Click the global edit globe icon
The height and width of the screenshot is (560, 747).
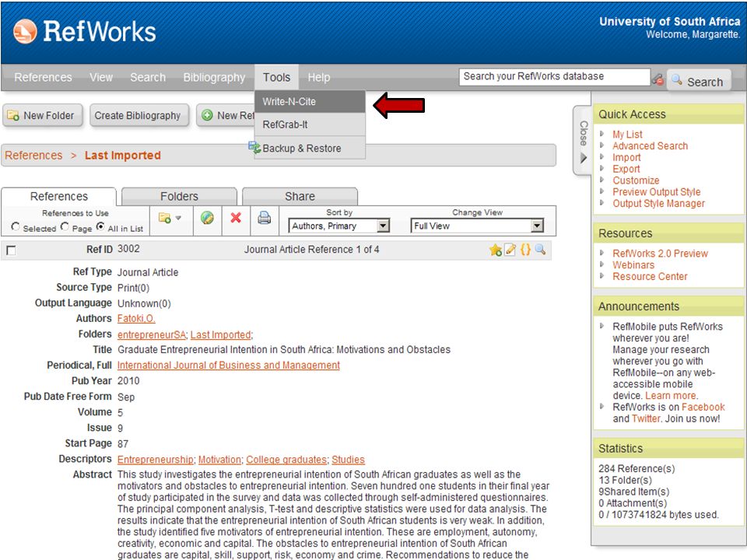[x=207, y=218]
